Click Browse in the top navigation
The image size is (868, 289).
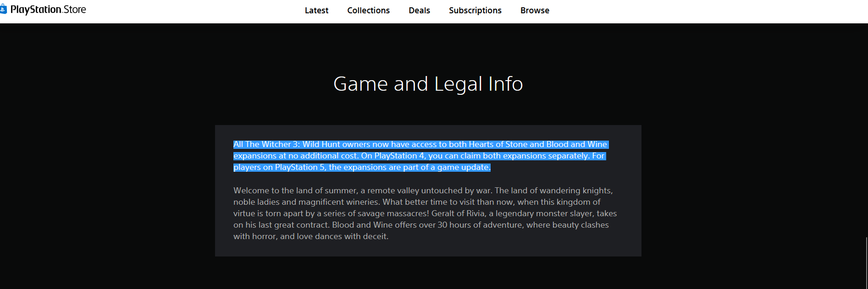[535, 11]
